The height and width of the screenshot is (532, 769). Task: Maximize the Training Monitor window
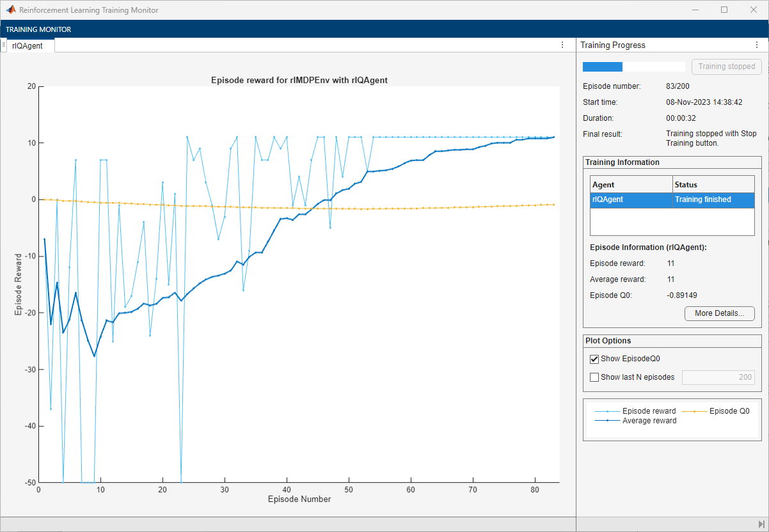tap(724, 10)
